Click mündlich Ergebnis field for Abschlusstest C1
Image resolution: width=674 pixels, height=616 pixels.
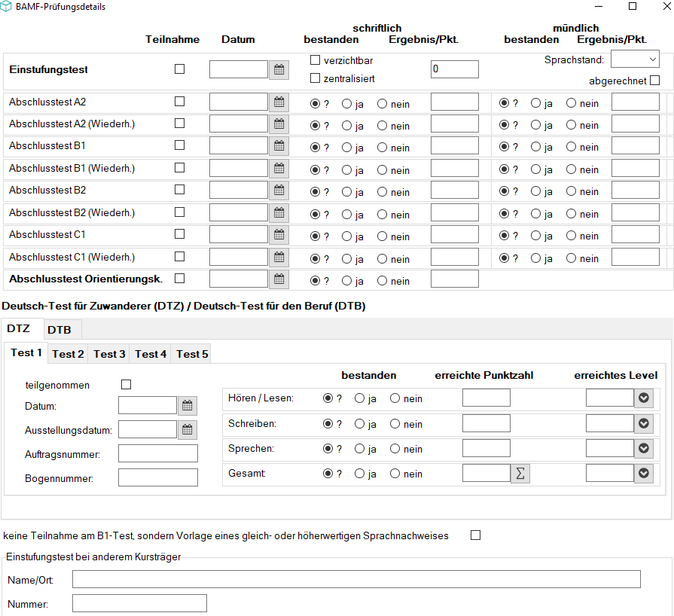pyautogui.click(x=636, y=235)
